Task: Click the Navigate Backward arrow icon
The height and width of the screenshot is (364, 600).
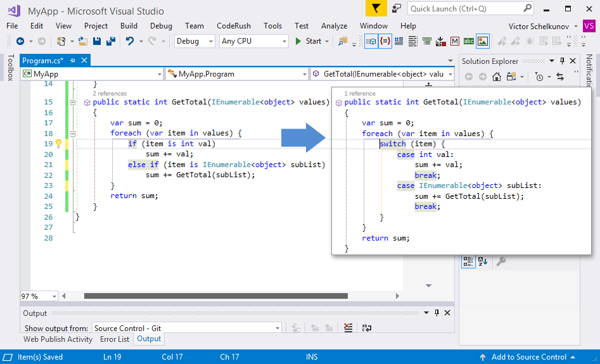Action: (x=20, y=41)
